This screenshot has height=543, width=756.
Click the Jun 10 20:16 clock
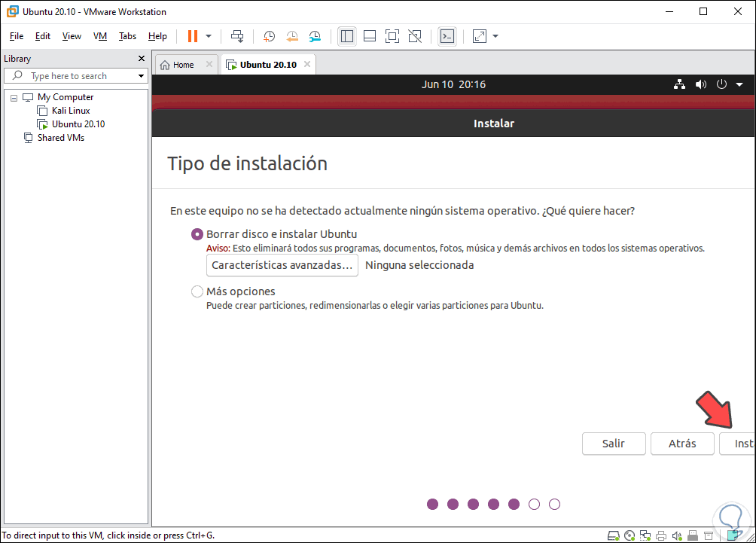click(x=453, y=84)
